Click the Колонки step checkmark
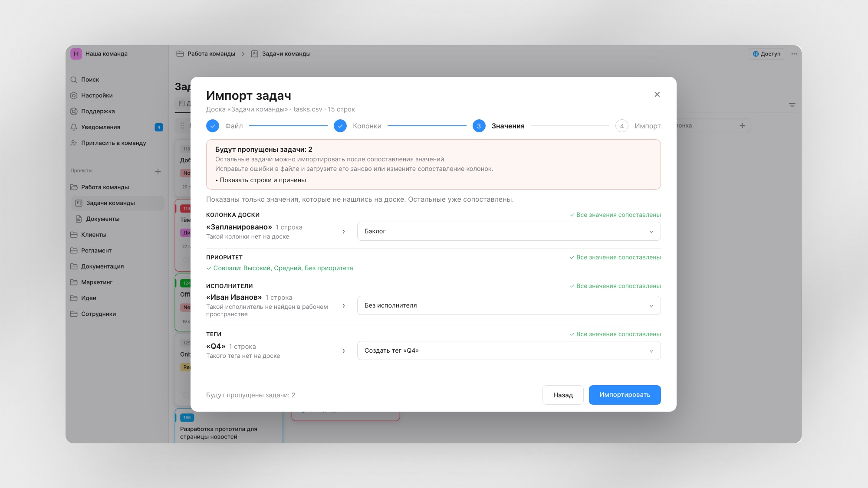The image size is (868, 488). [340, 126]
